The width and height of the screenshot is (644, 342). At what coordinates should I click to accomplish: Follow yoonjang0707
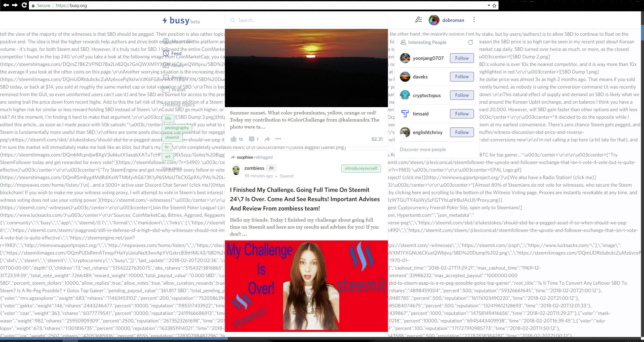[462, 58]
